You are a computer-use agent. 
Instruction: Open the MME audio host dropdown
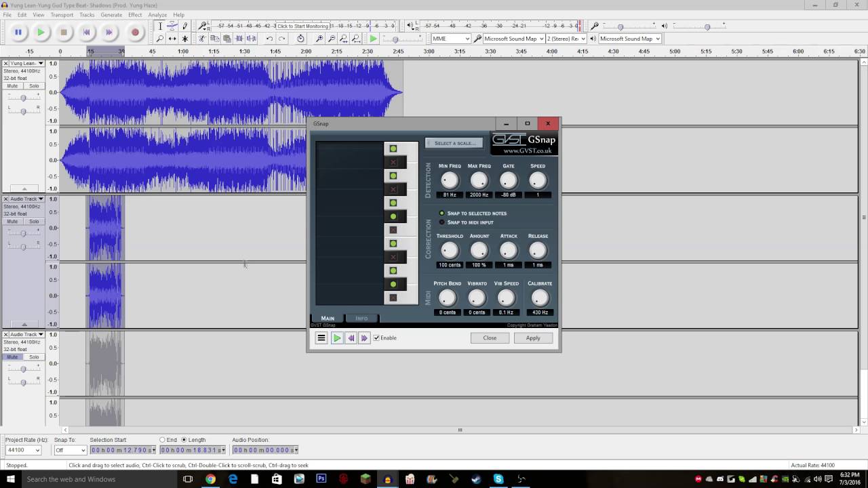(451, 39)
